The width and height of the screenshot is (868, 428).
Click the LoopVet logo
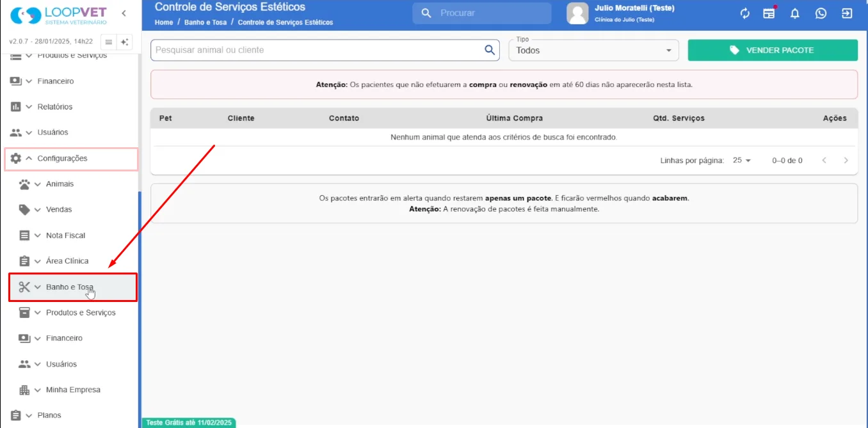pyautogui.click(x=58, y=15)
